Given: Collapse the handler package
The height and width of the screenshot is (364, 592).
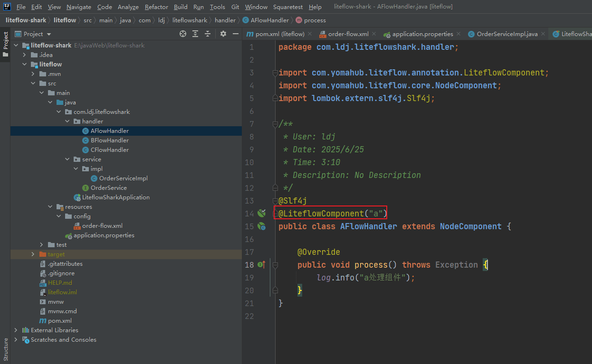Looking at the screenshot, I should (67, 121).
